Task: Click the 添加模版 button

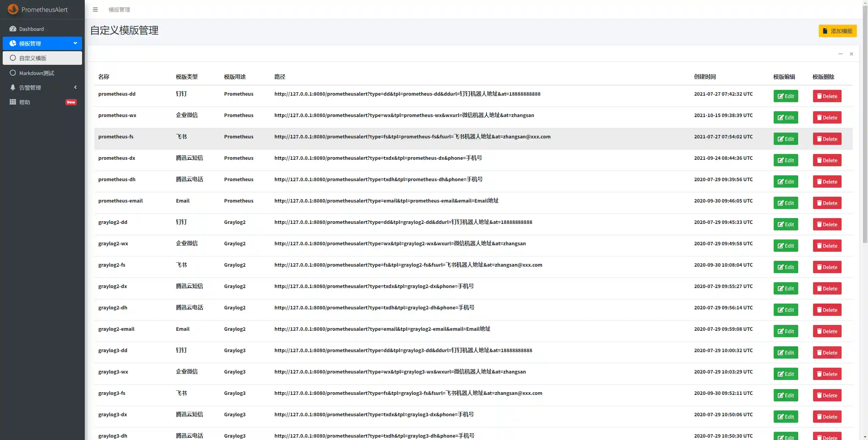Action: click(x=837, y=31)
